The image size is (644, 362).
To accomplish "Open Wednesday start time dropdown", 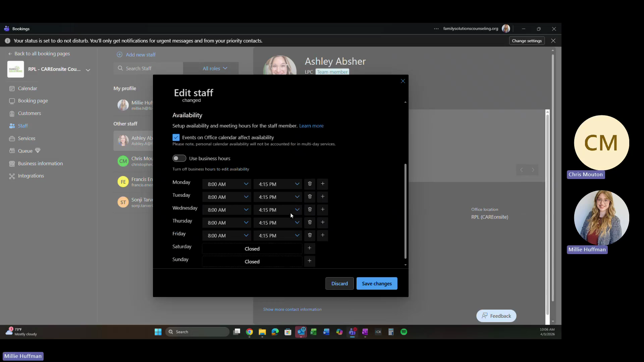I will click(x=227, y=210).
